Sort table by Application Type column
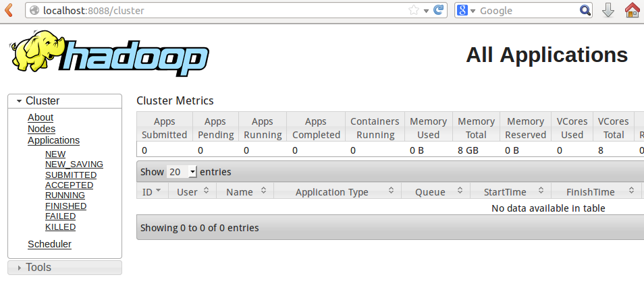This screenshot has height=302, width=644. pos(338,191)
